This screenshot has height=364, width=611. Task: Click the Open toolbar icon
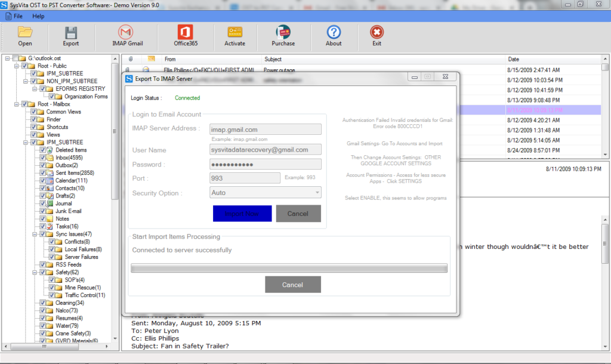point(24,36)
